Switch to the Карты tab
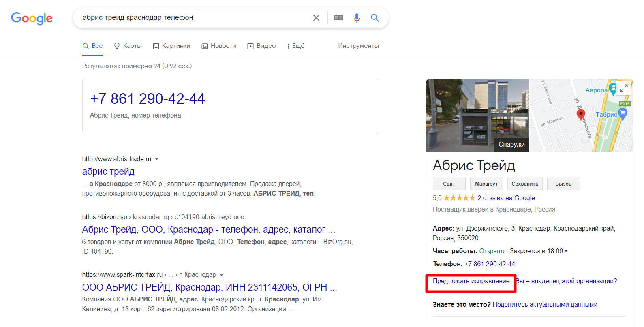 (x=128, y=46)
